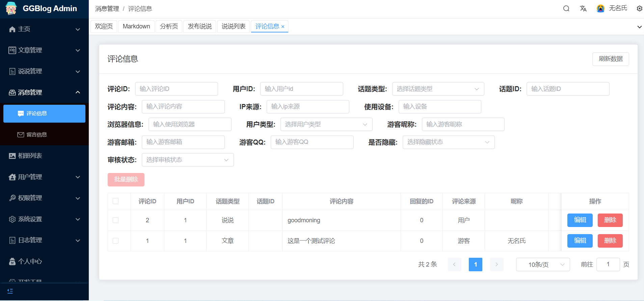Focus the 输入话题ID field
644x301 pixels.
click(x=568, y=89)
